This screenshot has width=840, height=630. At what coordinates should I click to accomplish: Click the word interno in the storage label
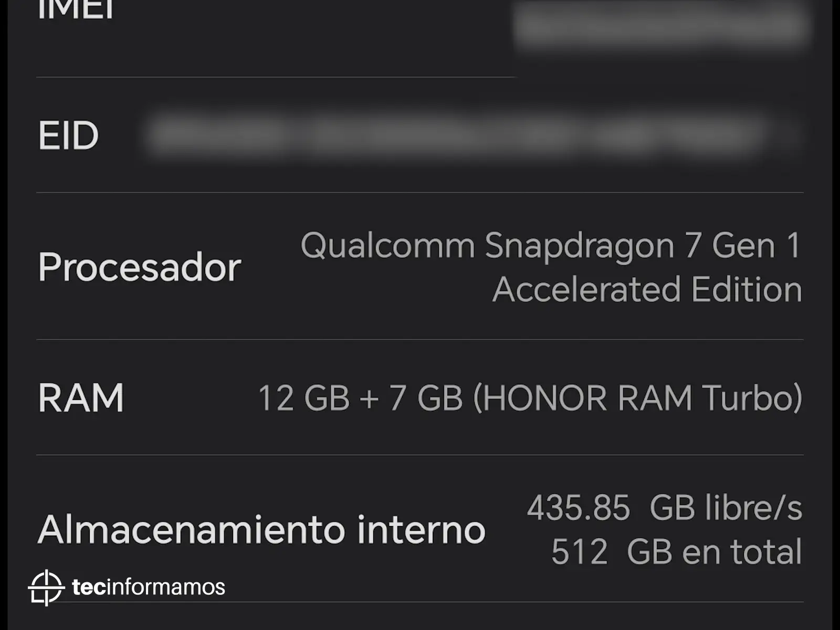coord(421,529)
